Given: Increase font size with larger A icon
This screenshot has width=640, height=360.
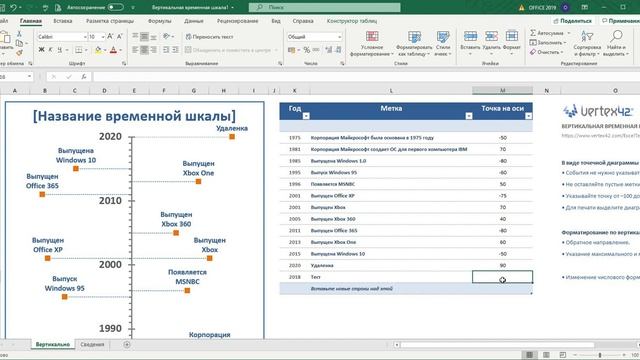Looking at the screenshot, I should point(110,37).
